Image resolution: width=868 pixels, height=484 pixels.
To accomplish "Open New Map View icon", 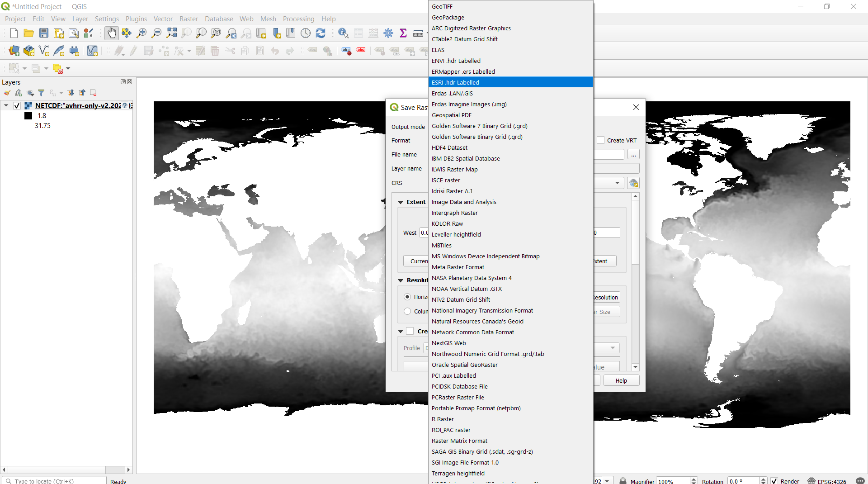I will tap(261, 33).
